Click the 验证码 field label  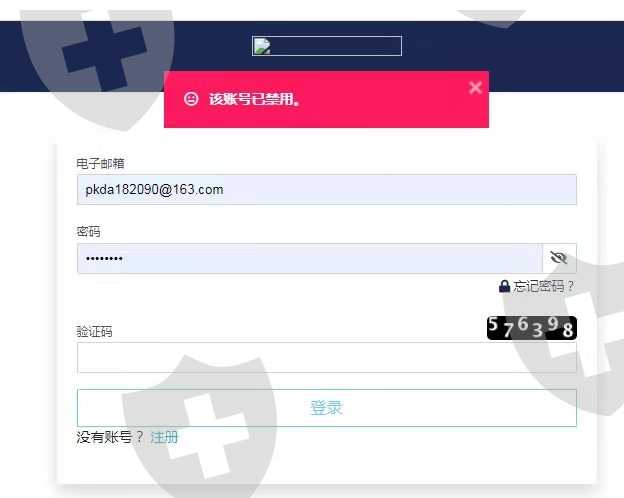click(94, 331)
